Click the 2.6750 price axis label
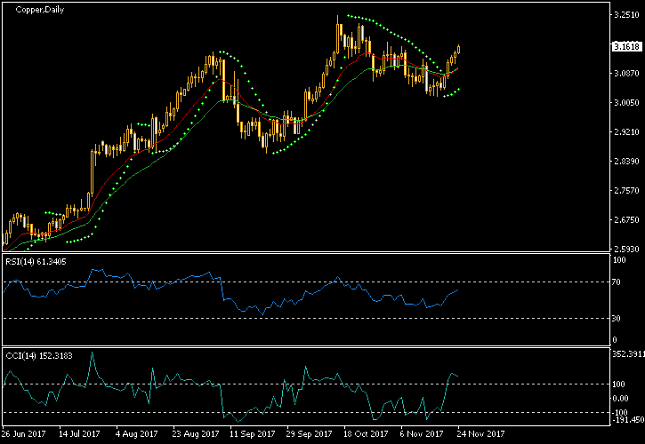The height and width of the screenshot is (444, 645). tap(626, 220)
